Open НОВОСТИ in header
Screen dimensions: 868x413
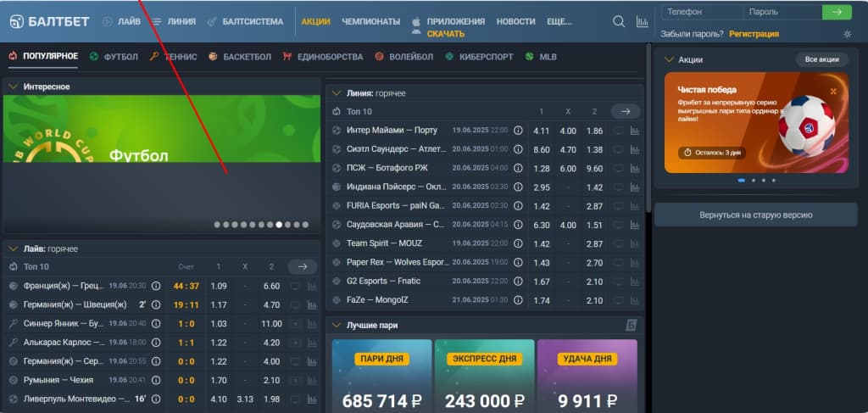516,21
